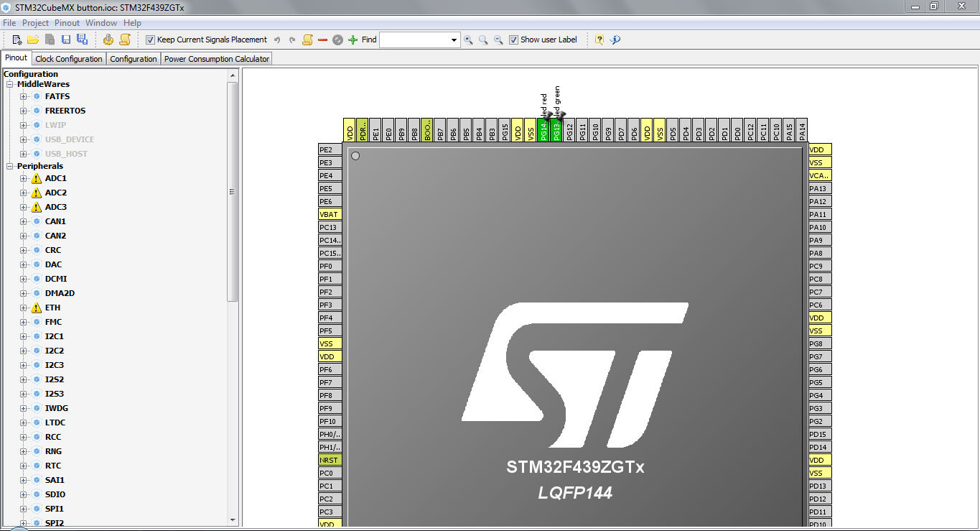This screenshot has width=980, height=531.
Task: Toggle Show user Label checkbox
Action: (513, 40)
